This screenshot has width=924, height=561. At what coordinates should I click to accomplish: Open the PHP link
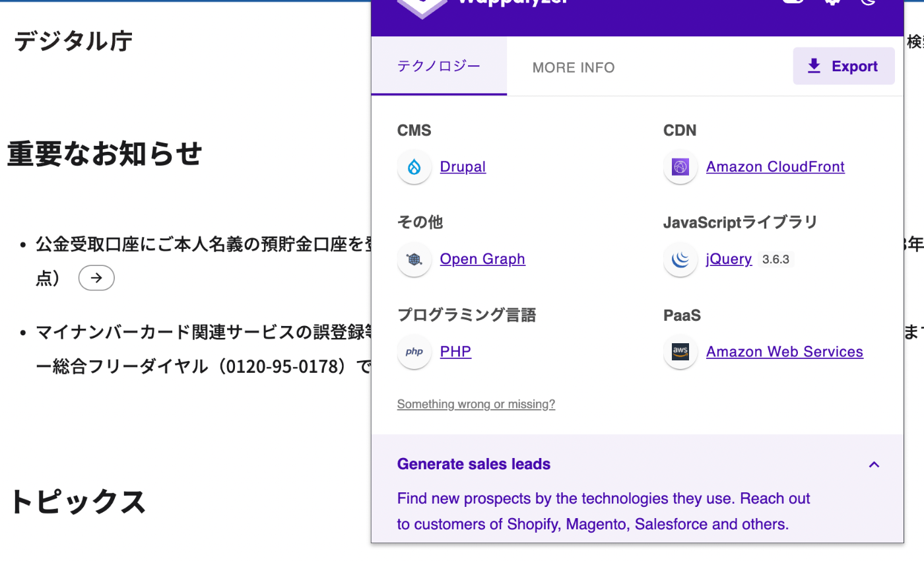click(455, 352)
